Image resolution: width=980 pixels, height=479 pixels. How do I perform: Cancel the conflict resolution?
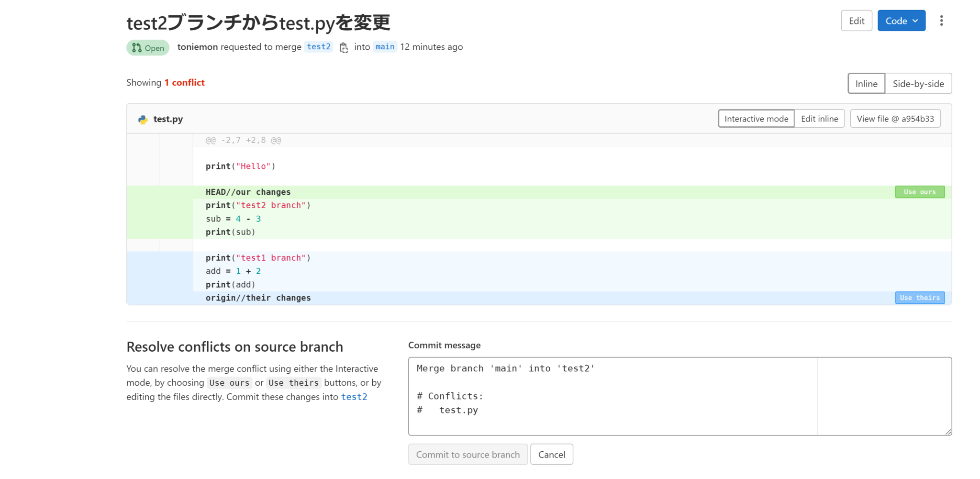(551, 454)
